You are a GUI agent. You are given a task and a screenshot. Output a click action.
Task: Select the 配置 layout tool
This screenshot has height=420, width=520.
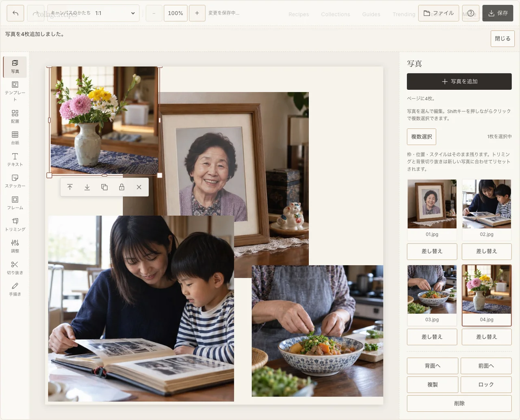[x=15, y=116]
